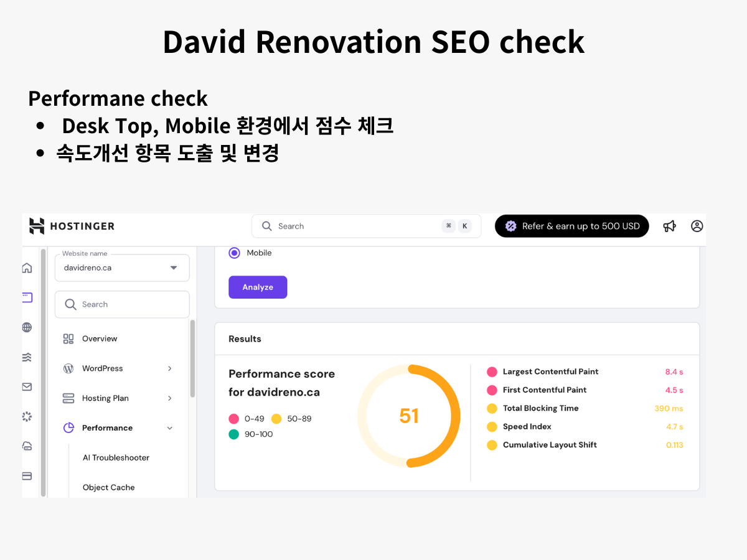
Task: Select the Mobile radio button
Action: click(234, 253)
